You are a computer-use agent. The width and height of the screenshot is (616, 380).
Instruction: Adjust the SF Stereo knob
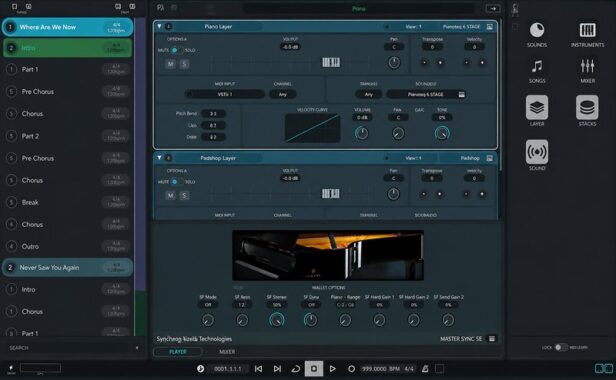(x=277, y=320)
